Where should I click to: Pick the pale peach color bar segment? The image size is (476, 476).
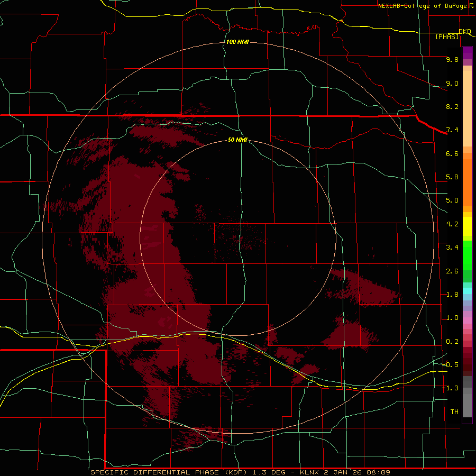tap(467, 108)
